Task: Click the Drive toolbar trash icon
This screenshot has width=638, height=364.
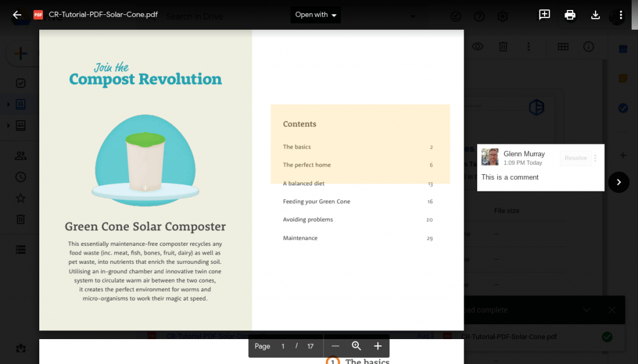Action: 503,47
